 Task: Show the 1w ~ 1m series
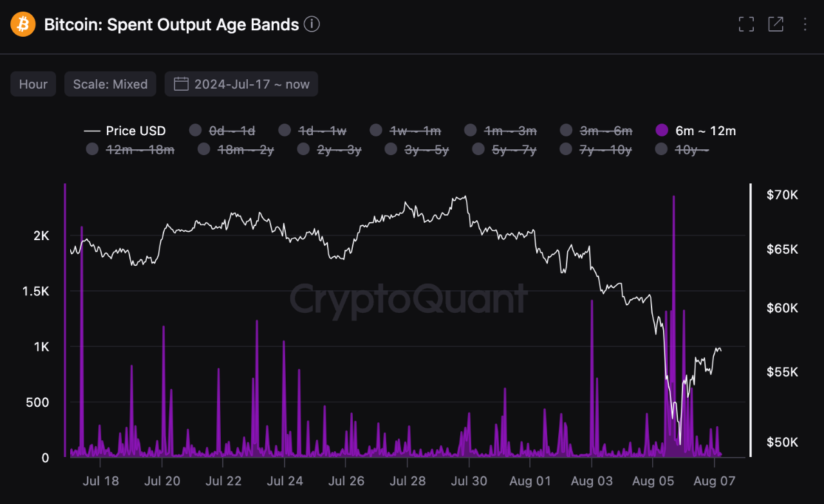(x=375, y=130)
